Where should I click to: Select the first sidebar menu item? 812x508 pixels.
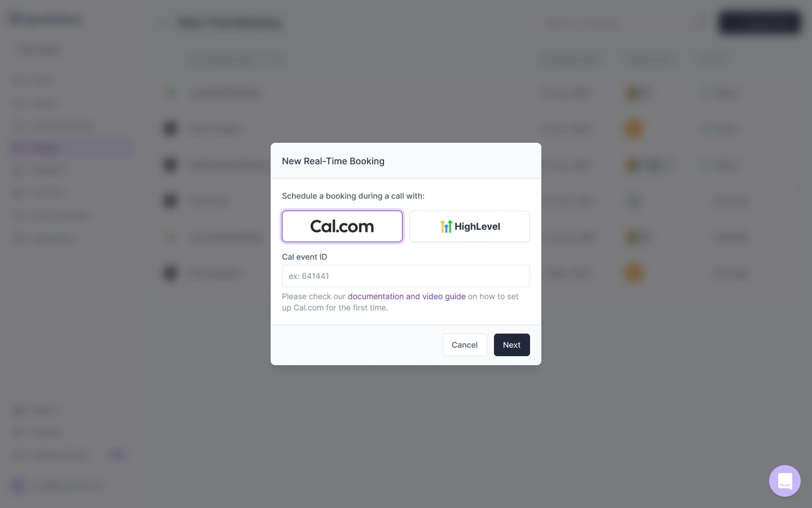click(41, 80)
